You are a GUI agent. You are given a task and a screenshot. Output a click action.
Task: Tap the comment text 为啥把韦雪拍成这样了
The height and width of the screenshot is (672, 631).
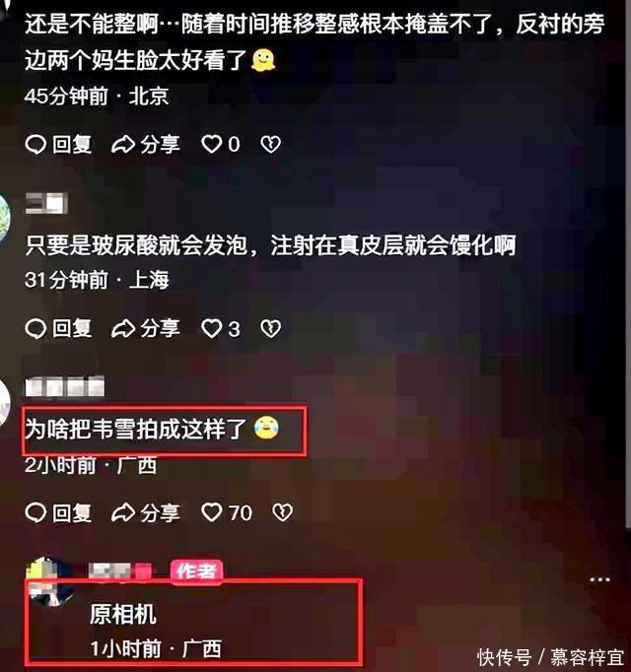click(x=135, y=429)
